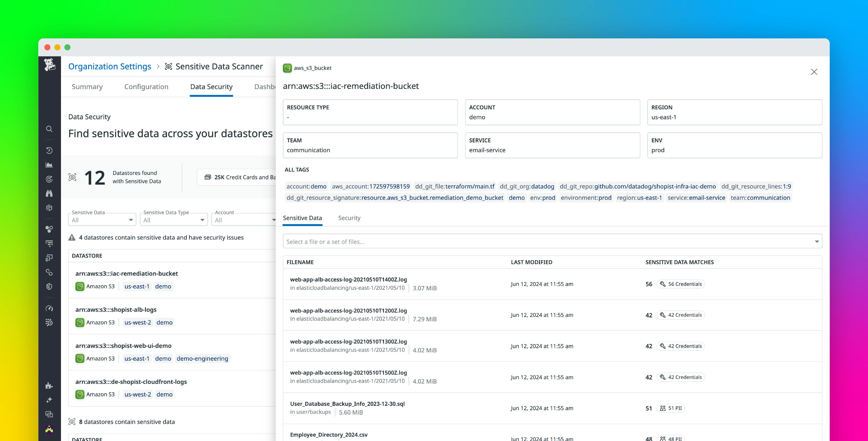The image size is (868, 441).
Task: Open the Sensitive Data filter dropdown
Action: click(x=102, y=220)
